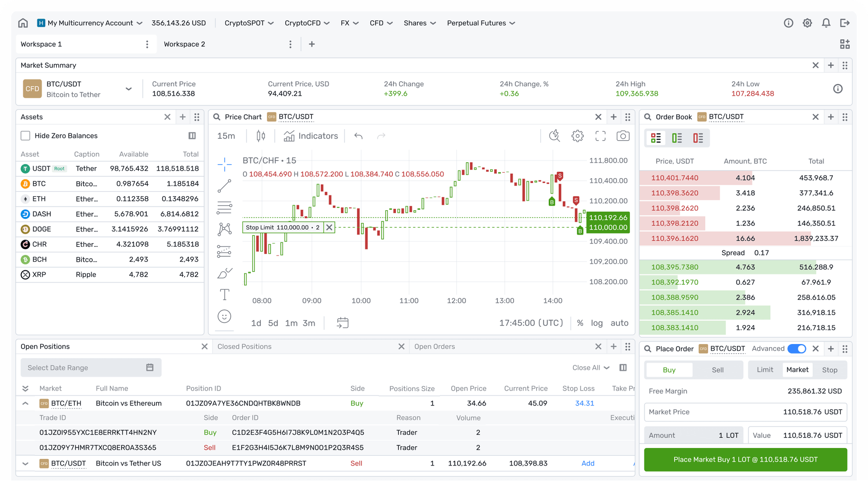Switch Place Order side to Sell
Image resolution: width=868 pixels, height=481 pixels.
click(x=717, y=370)
